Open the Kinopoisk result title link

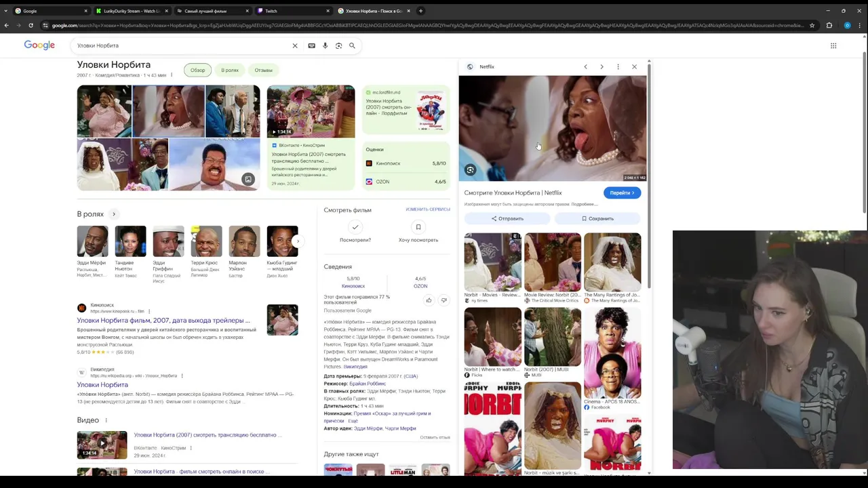coord(163,320)
